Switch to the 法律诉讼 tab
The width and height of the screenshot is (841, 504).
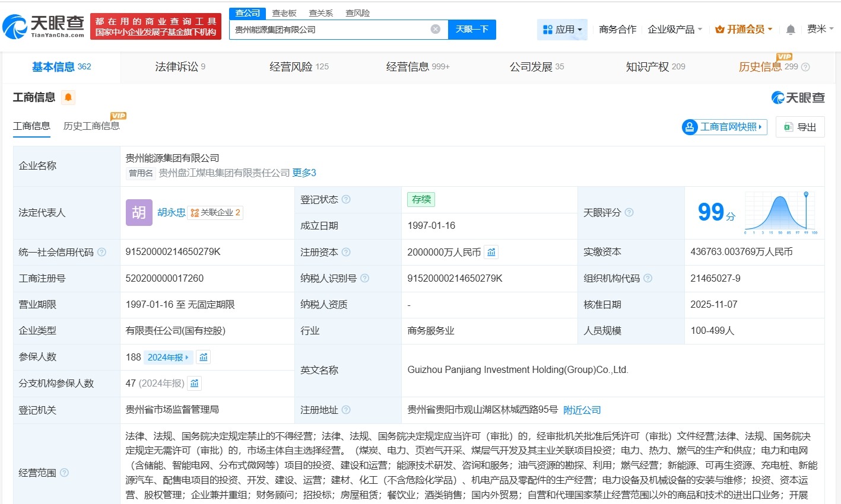tap(176, 66)
